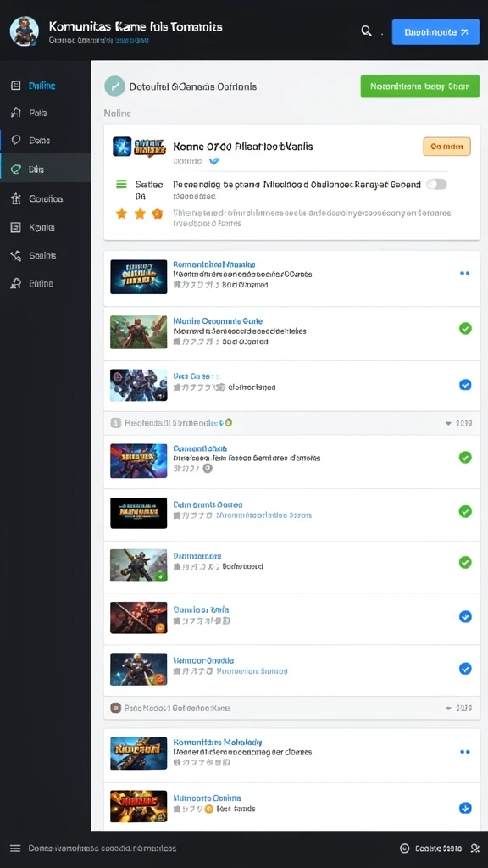Click the Deebte 2910 status text
The height and width of the screenshot is (868, 488).
pyautogui.click(x=438, y=849)
